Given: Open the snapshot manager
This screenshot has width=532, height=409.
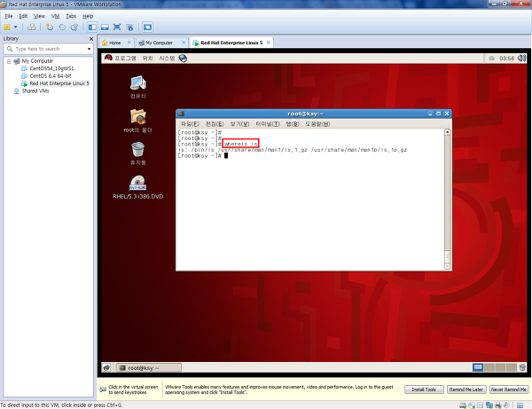Looking at the screenshot, I should pos(74,28).
